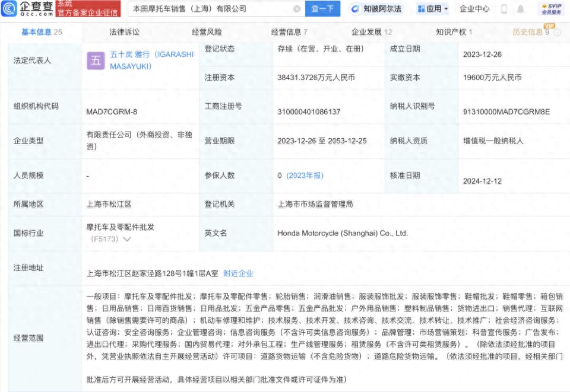Click the legal representative avatar
The width and height of the screenshot is (570, 392).
coord(96,60)
